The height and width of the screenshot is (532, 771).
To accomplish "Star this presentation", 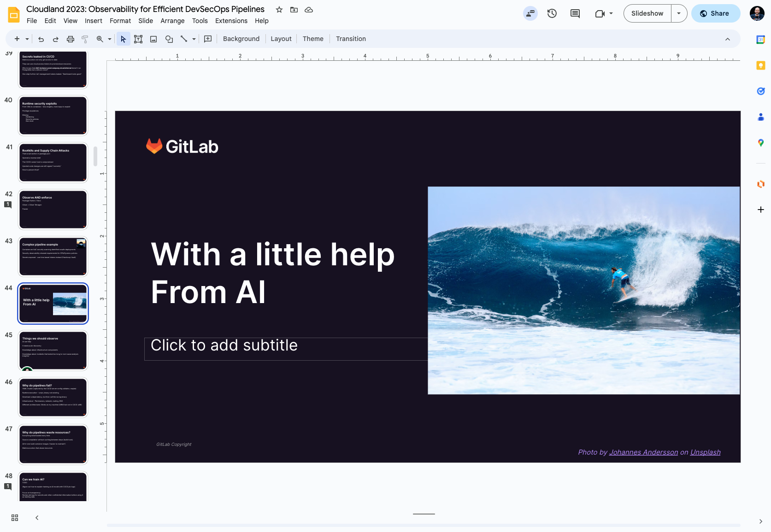I will point(279,10).
